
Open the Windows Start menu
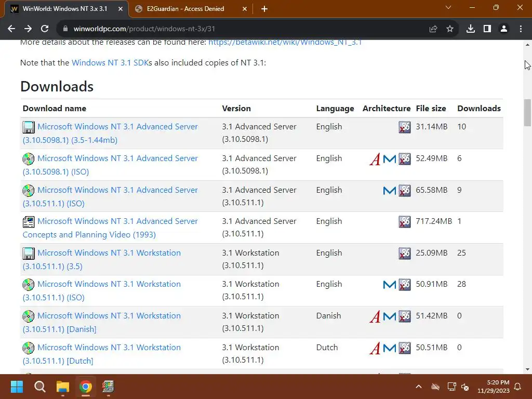17,387
